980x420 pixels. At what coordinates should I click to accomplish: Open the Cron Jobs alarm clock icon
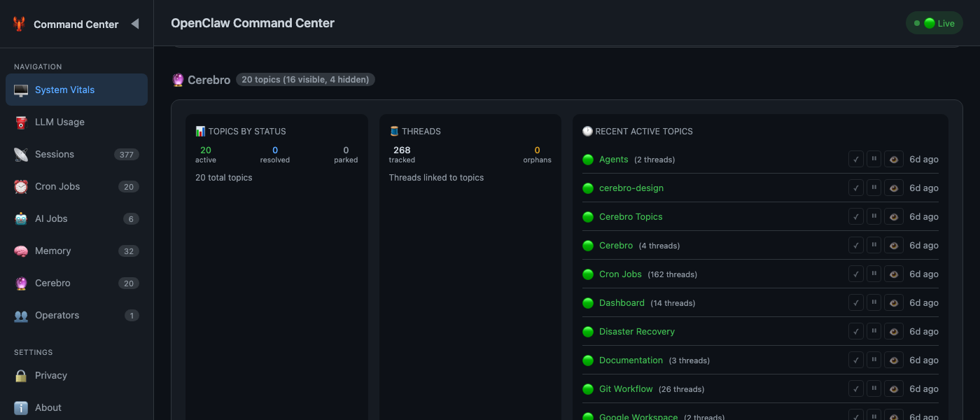click(21, 187)
